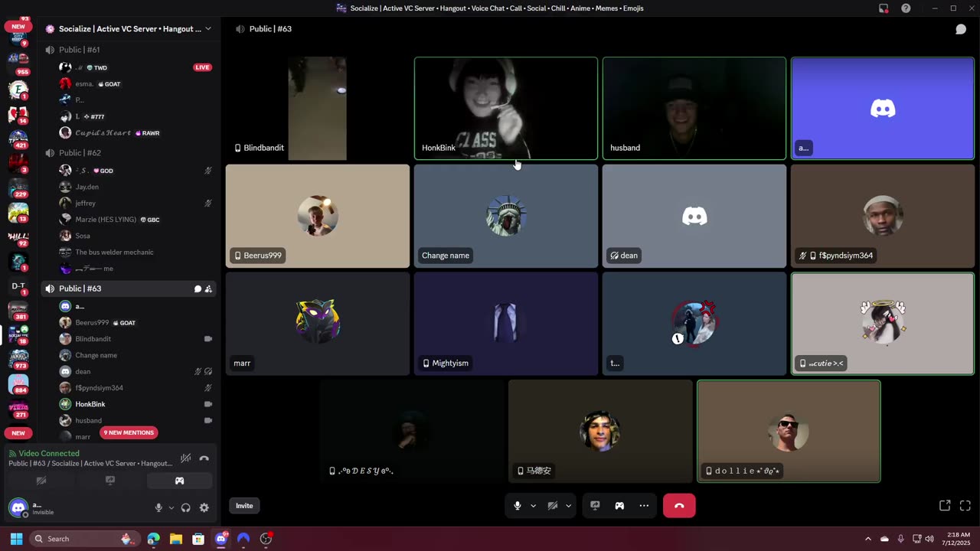Click the Discord icon in the taskbar

[x=221, y=539]
